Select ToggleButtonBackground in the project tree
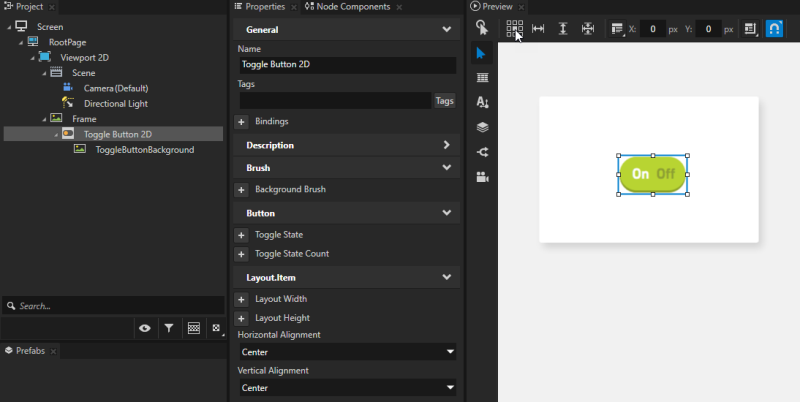The image size is (800, 402). click(x=144, y=150)
